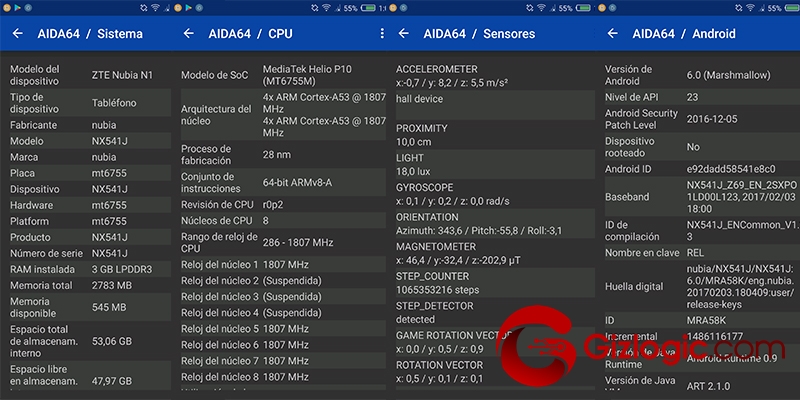Image resolution: width=800 pixels, height=400 pixels.
Task: Tap the 'Reloj del núcleo 1' row
Action: (x=283, y=265)
